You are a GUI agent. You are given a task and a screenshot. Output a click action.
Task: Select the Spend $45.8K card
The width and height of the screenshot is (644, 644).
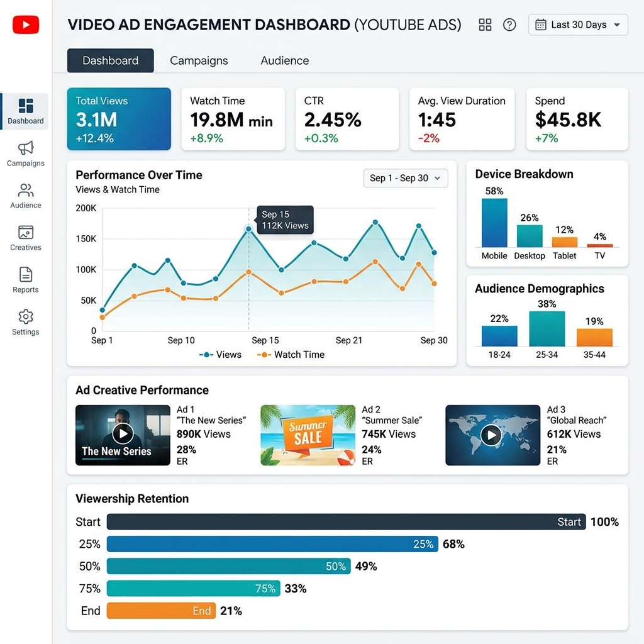click(577, 119)
